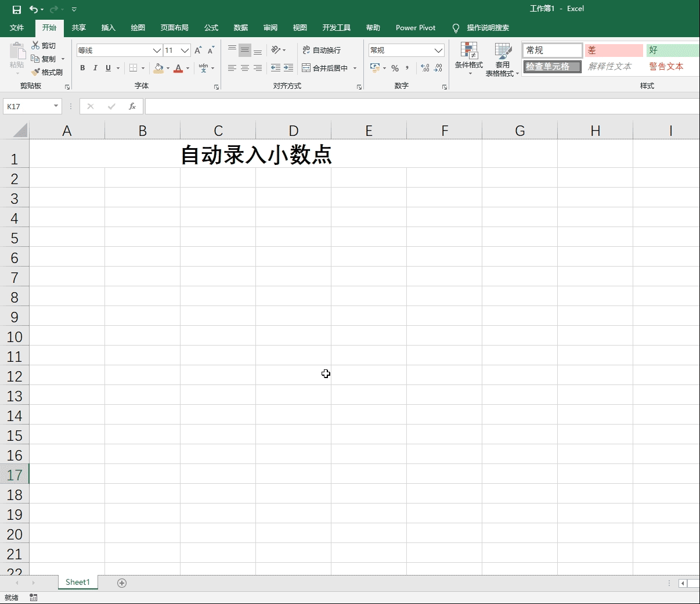Click the insert function fx icon

(132, 106)
